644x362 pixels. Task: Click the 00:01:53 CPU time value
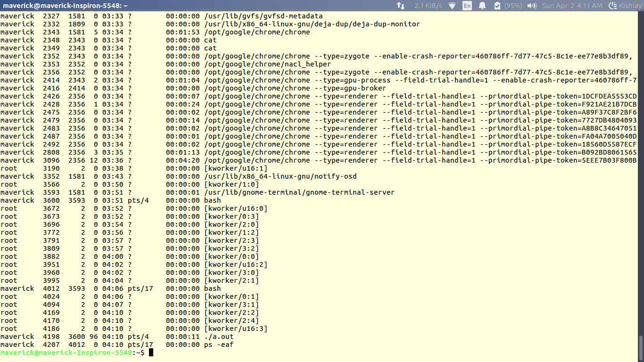183,32
